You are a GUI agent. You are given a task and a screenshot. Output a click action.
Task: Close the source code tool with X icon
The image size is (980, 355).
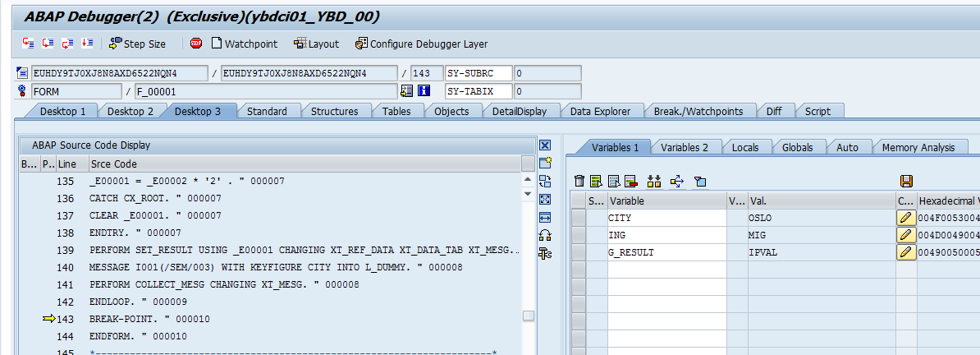[x=545, y=145]
